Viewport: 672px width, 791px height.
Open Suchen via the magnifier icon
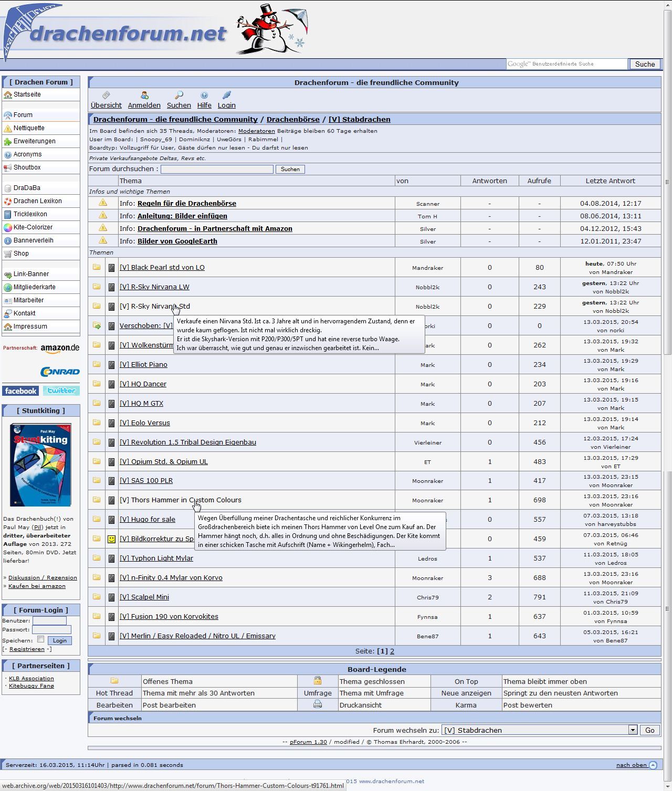(179, 95)
